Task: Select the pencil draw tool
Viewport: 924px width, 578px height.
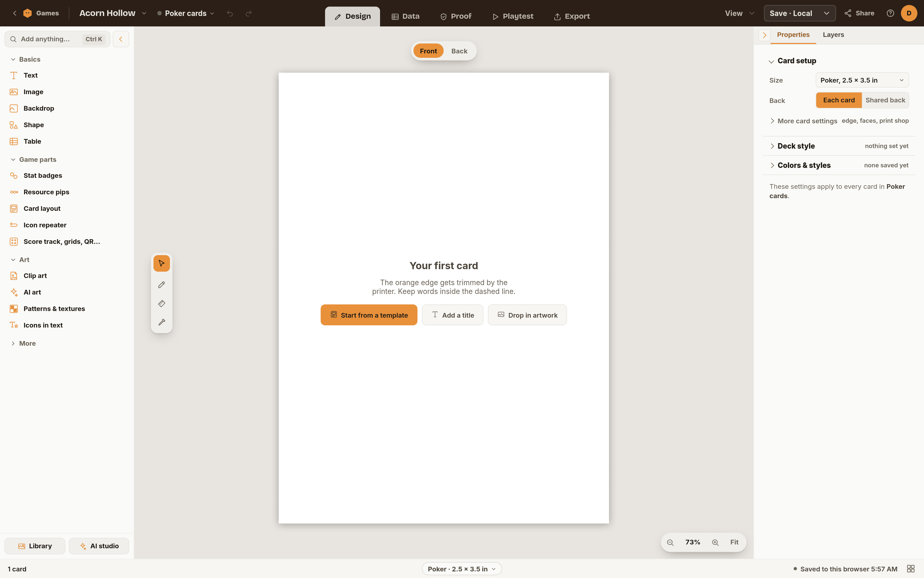Action: tap(161, 285)
